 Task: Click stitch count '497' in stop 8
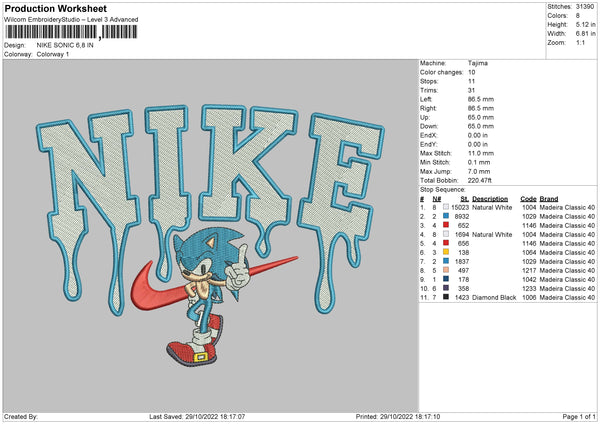tap(463, 271)
